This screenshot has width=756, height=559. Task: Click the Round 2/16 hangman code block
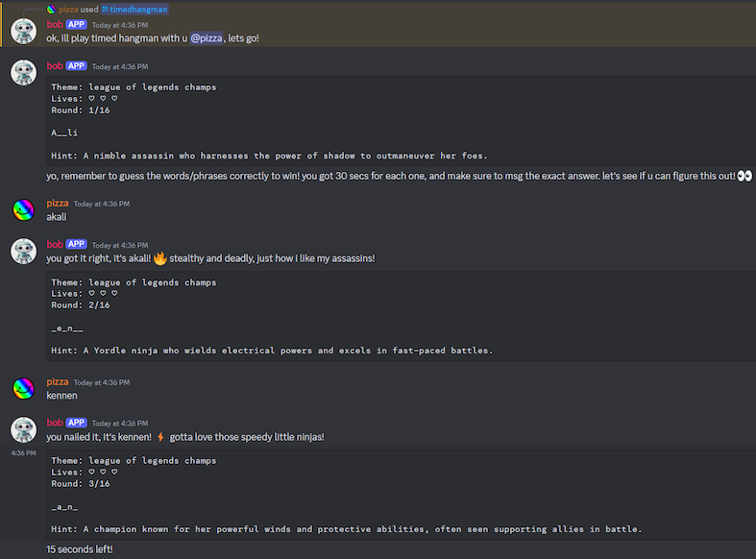click(401, 316)
